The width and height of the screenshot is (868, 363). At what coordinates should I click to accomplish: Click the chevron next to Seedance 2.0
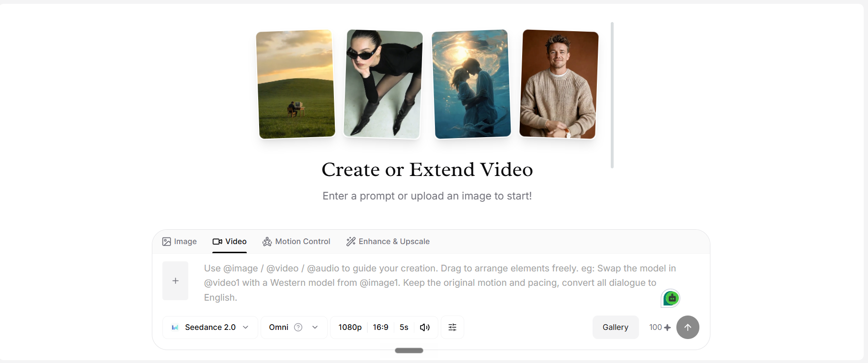[x=246, y=328]
